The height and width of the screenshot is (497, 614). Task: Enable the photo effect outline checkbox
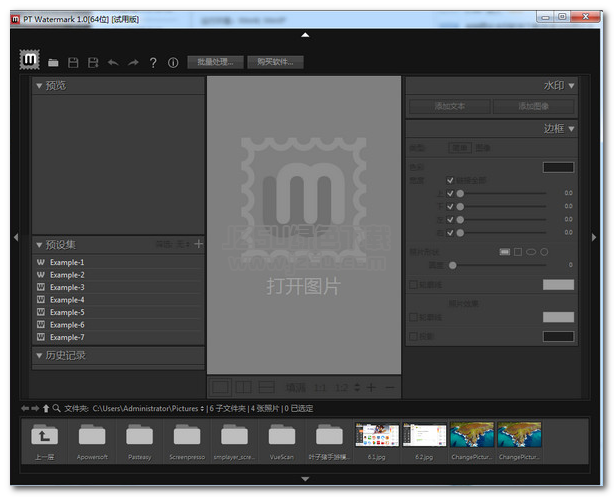tap(413, 317)
